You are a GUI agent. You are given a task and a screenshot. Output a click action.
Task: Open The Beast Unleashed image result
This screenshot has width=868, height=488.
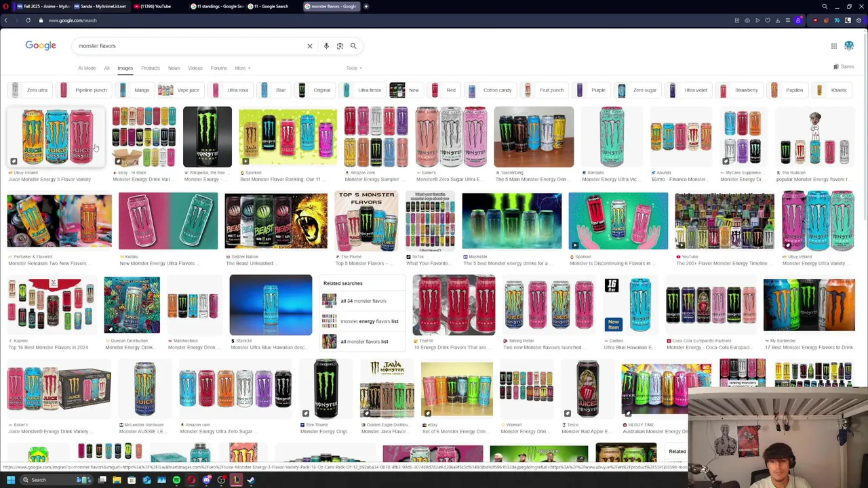point(276,221)
